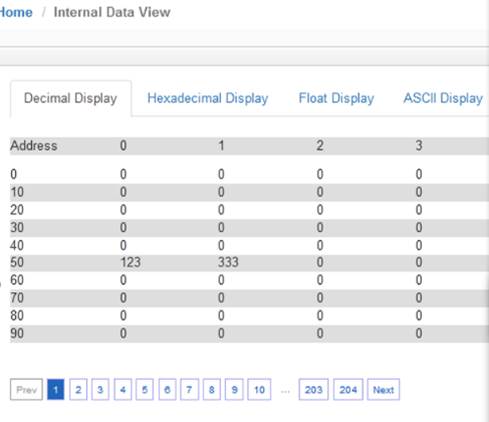Switch to Hexadecimal Display tab
This screenshot has width=489, height=422.
[x=208, y=98]
